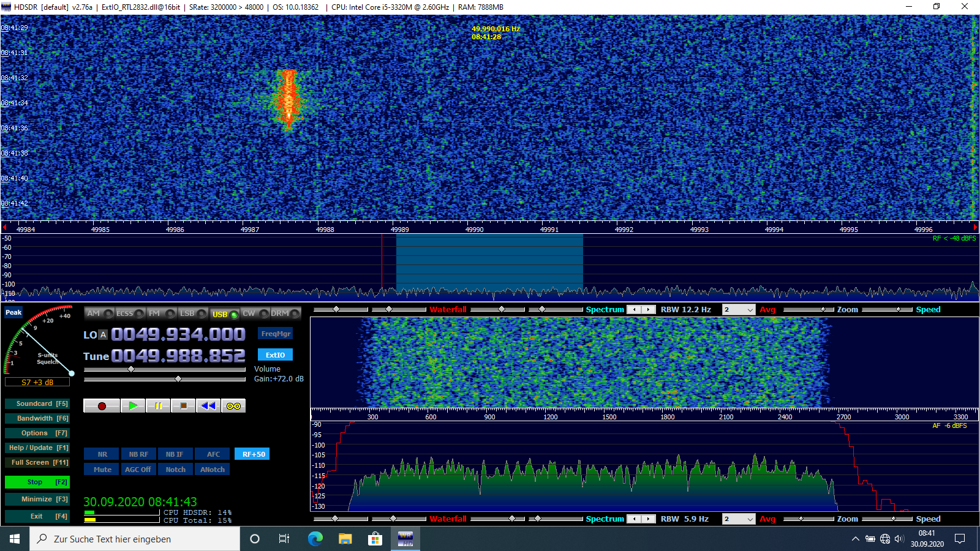Click the highlighted RF passband filter region

489,262
